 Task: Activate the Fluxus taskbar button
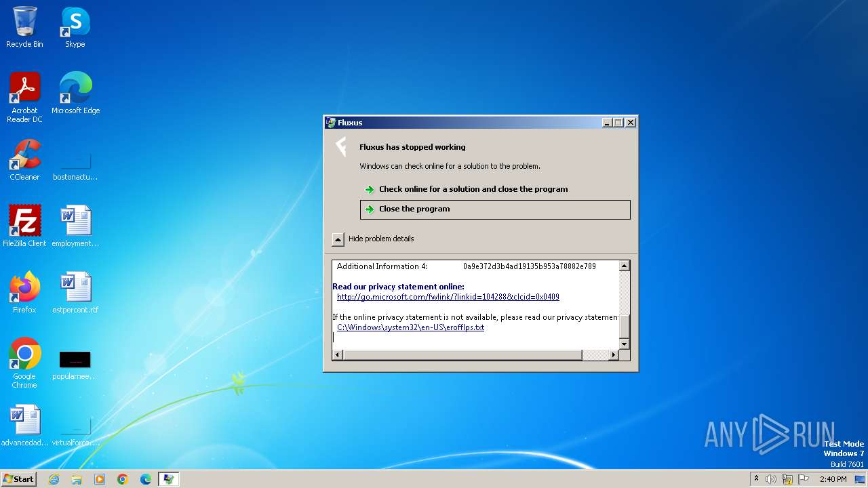click(169, 479)
